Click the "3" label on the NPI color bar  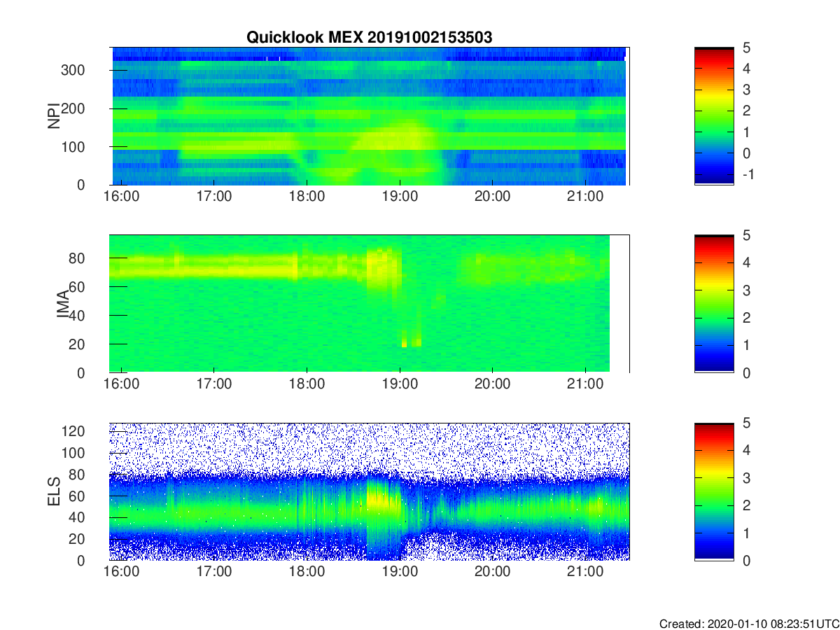[x=745, y=90]
